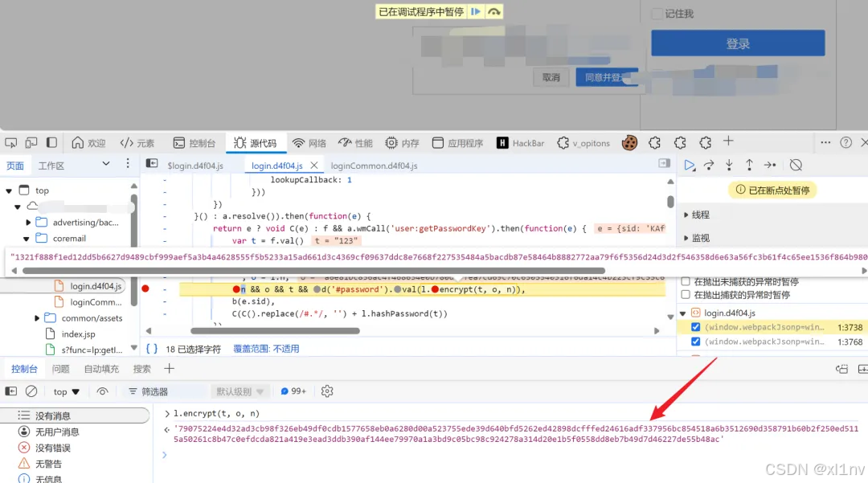This screenshot has width=868, height=483.
Task: Toggle the inline breakpoint before .val(
Action: [398, 289]
